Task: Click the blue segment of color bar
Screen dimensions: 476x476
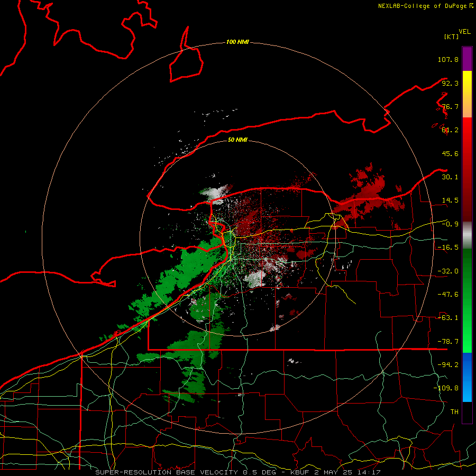Action: click(x=467, y=377)
